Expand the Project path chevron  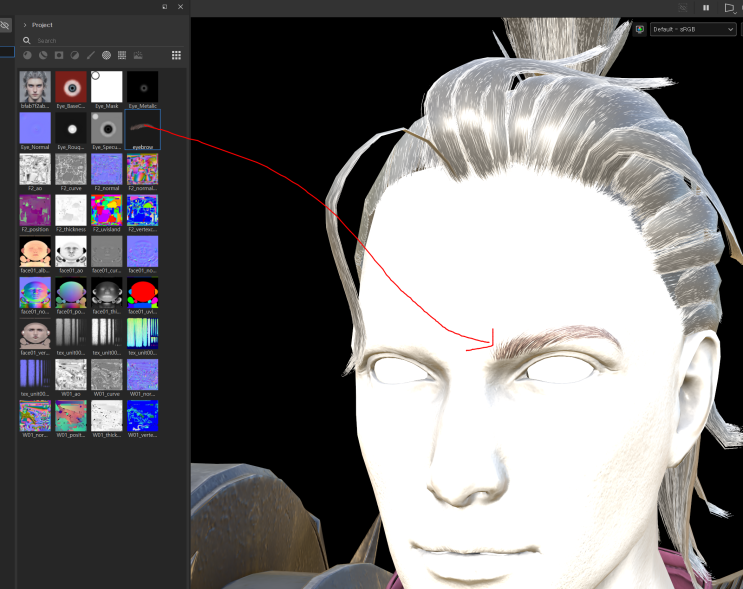[25, 24]
